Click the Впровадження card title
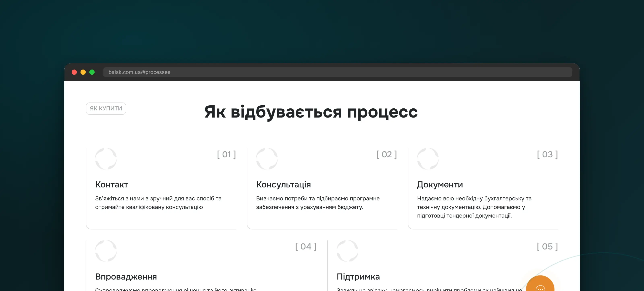Screen dimensions: 644x291 [126, 277]
